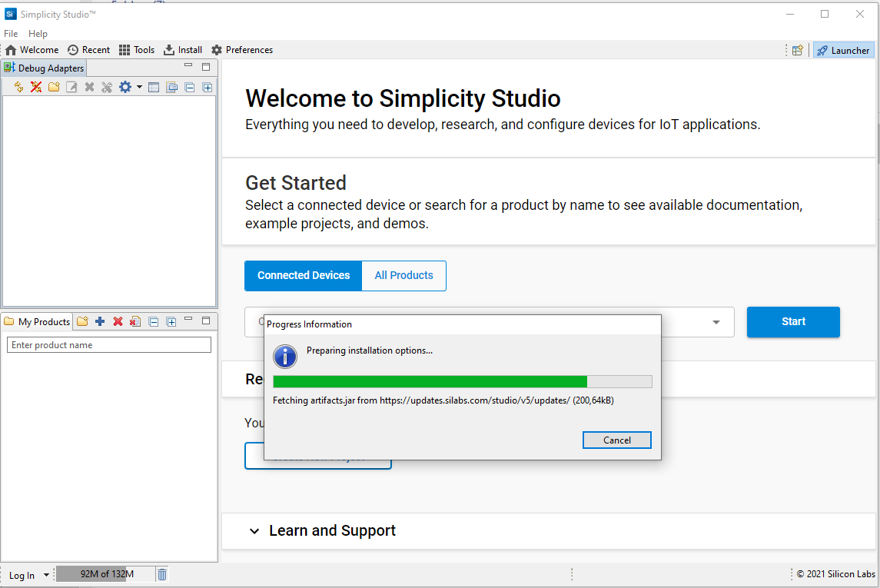
Task: Cancel the Progress Information dialog
Action: (x=616, y=440)
